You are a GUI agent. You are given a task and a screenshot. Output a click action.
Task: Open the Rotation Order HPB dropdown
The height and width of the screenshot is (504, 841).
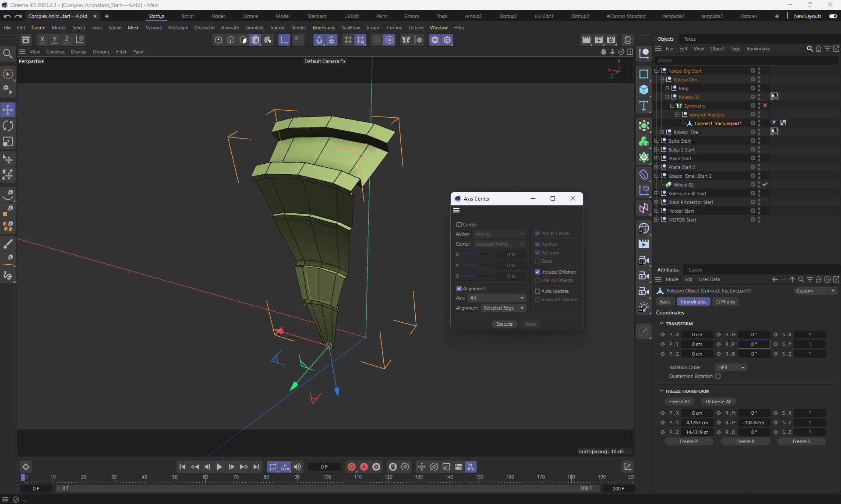(x=731, y=367)
